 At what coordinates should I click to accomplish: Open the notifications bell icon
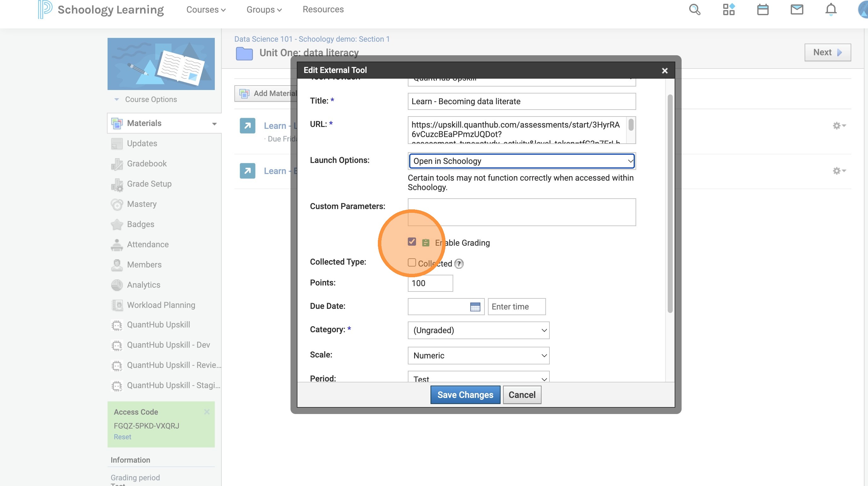tap(830, 9)
